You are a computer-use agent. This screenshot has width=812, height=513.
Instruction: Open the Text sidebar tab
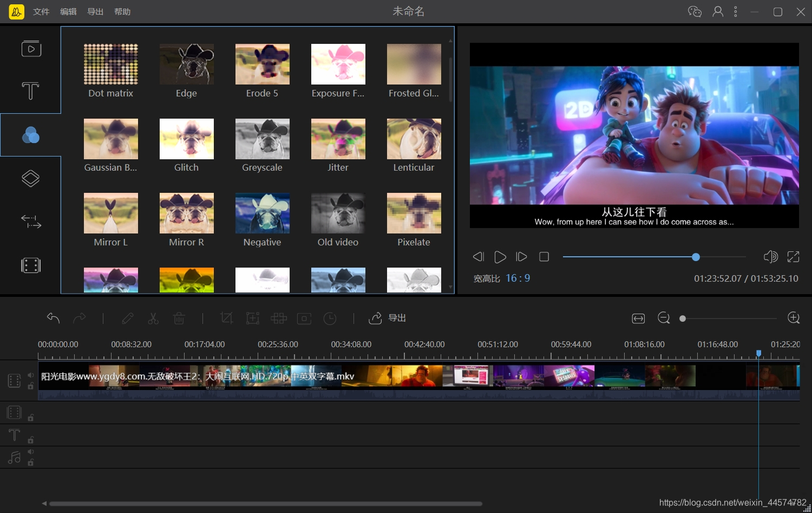(x=30, y=91)
